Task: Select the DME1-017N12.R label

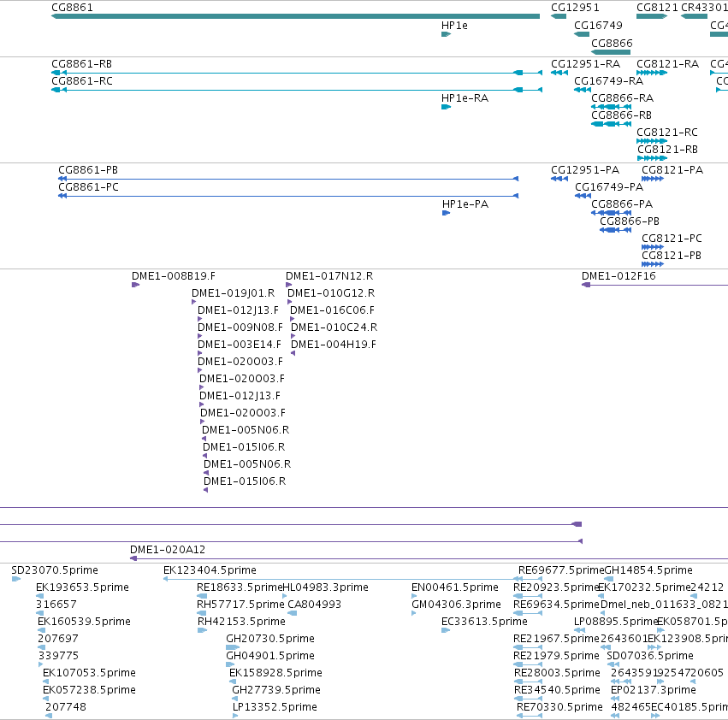Action: pyautogui.click(x=328, y=275)
